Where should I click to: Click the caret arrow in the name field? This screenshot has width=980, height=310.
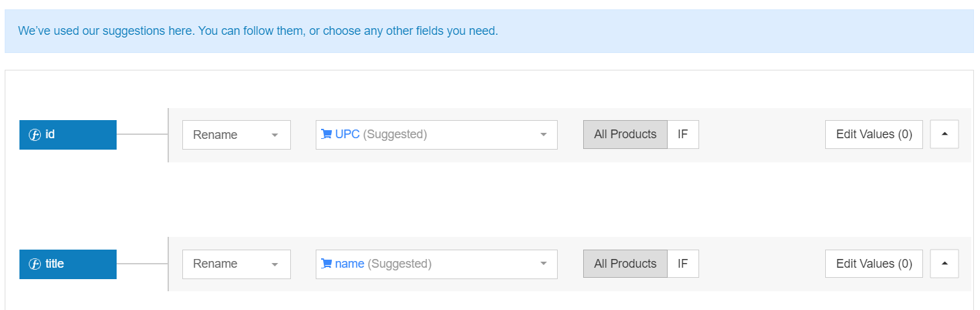click(544, 264)
